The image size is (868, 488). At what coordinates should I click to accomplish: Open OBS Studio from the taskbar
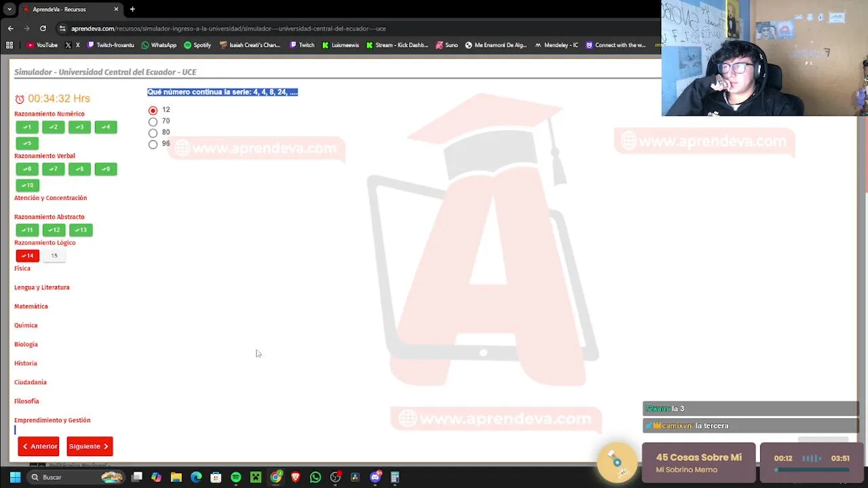(x=335, y=477)
